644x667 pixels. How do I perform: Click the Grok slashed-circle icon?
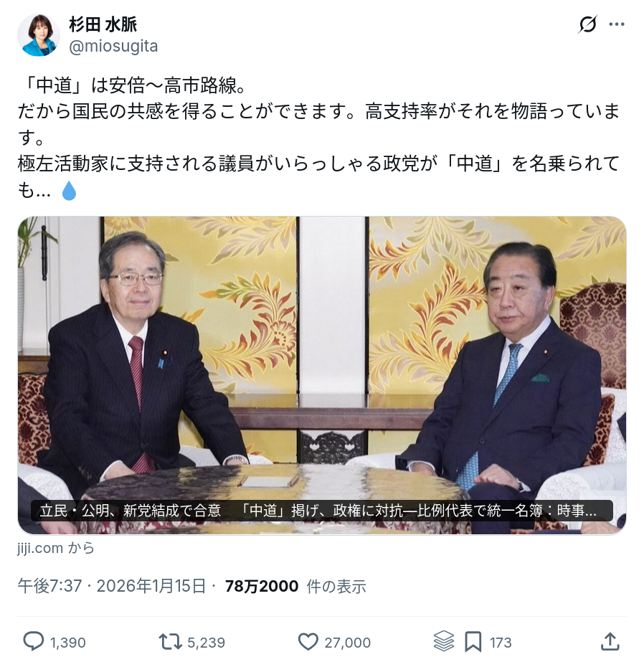coord(587,24)
